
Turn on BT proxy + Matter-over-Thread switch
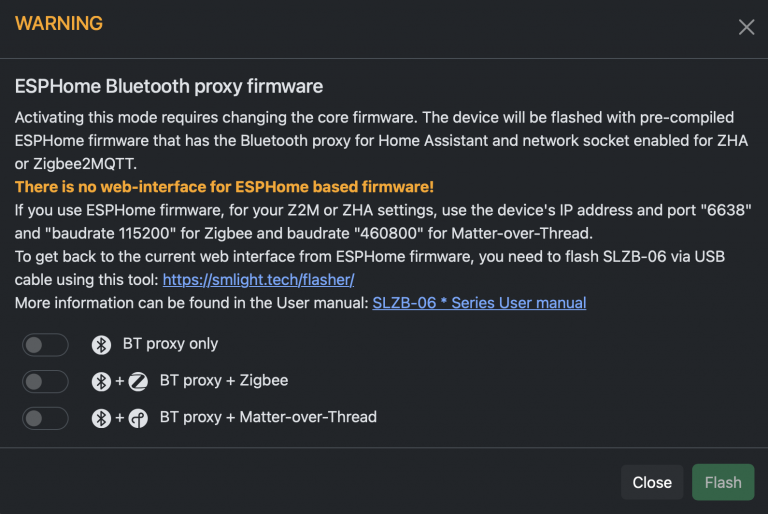pyautogui.click(x=45, y=418)
